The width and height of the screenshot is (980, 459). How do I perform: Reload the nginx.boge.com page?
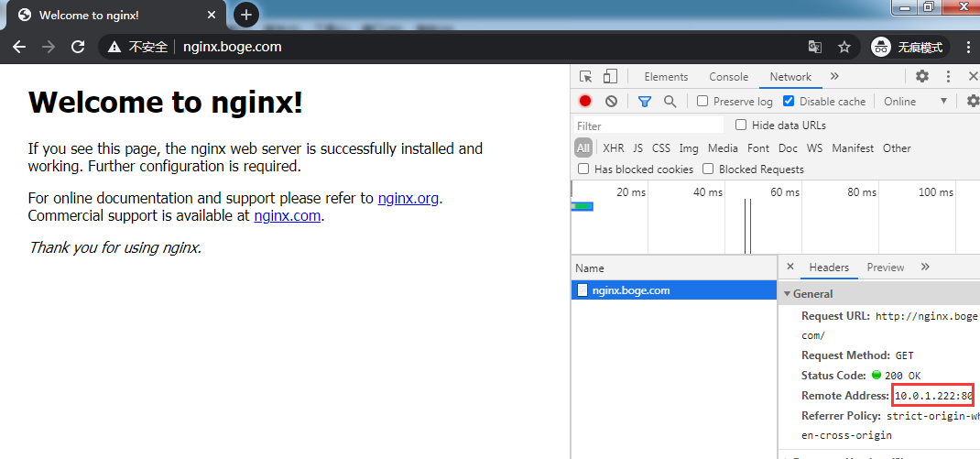(x=78, y=47)
